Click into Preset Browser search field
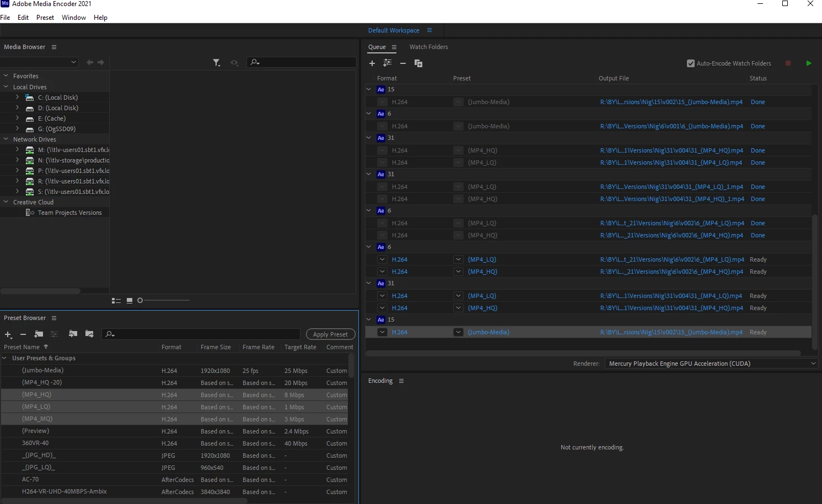The image size is (822, 504). coord(201,334)
